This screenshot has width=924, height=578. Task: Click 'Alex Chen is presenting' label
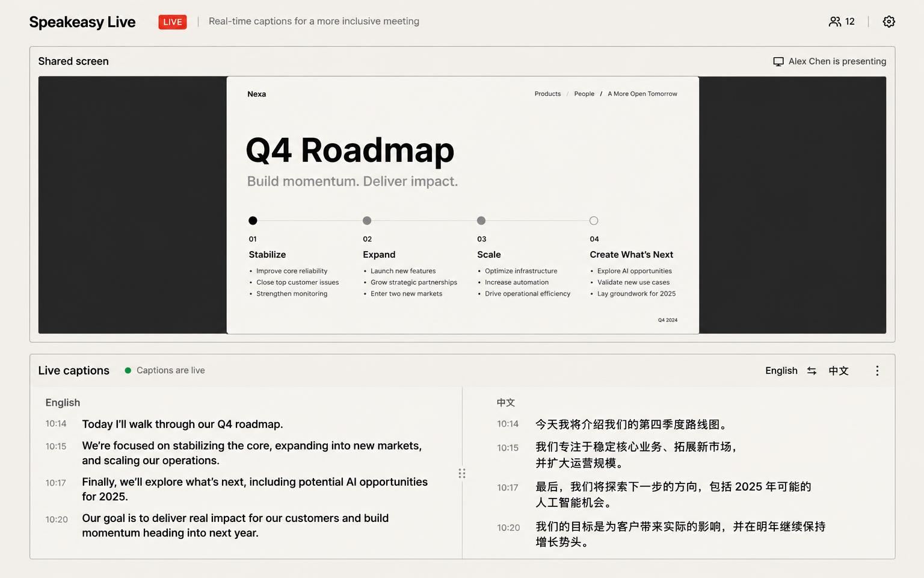coord(837,61)
